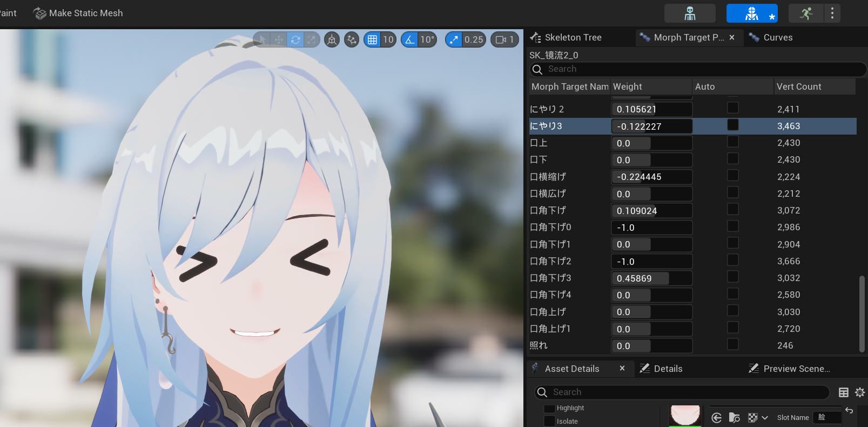The height and width of the screenshot is (427, 868).
Task: Switch to Morph Target Previewer tab
Action: (689, 37)
